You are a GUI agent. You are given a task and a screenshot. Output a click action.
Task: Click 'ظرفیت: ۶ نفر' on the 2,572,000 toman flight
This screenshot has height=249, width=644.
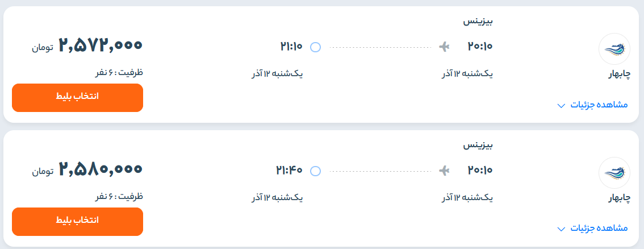point(118,73)
